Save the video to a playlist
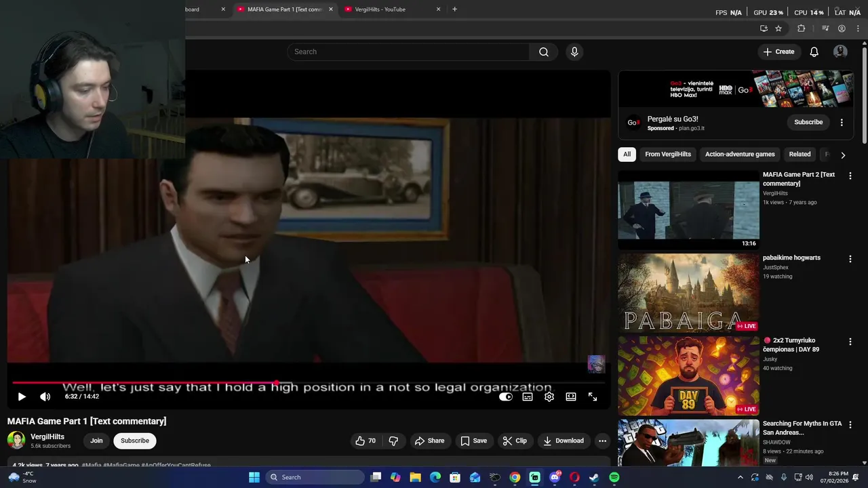The width and height of the screenshot is (868, 488). point(473,441)
